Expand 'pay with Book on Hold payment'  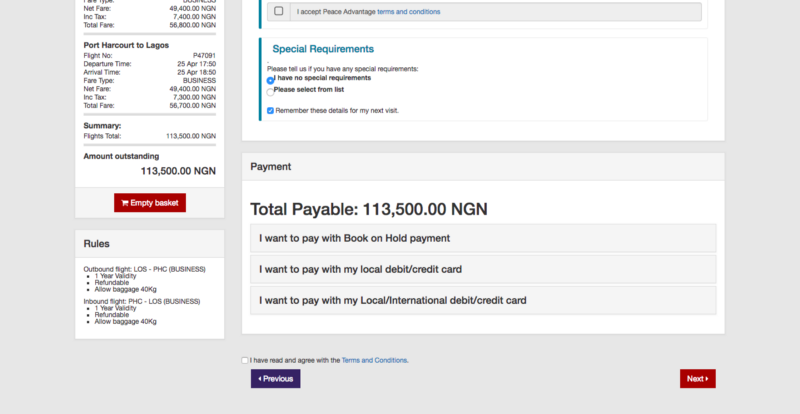pos(483,238)
